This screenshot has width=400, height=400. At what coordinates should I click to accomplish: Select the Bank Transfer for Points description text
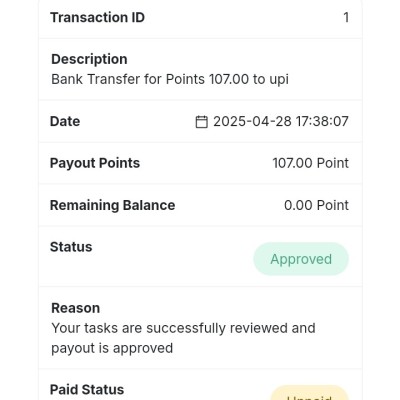(170, 79)
